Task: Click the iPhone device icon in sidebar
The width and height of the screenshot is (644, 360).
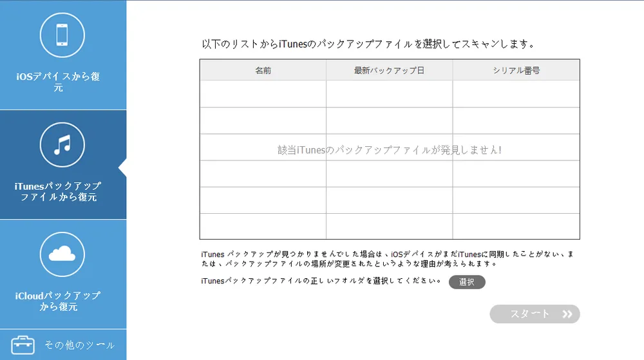Action: tap(62, 35)
